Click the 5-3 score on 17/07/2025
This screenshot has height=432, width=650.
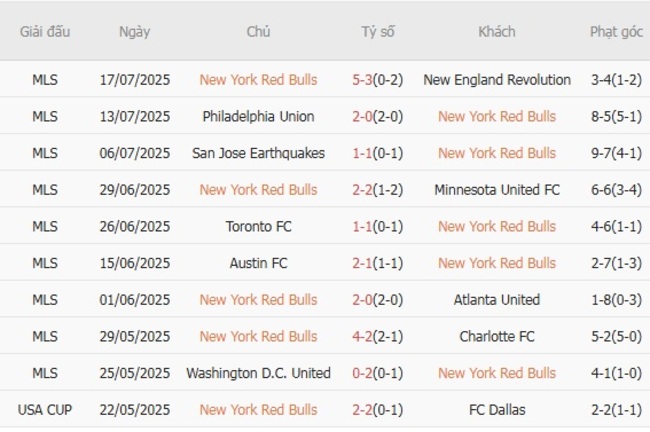coord(365,79)
